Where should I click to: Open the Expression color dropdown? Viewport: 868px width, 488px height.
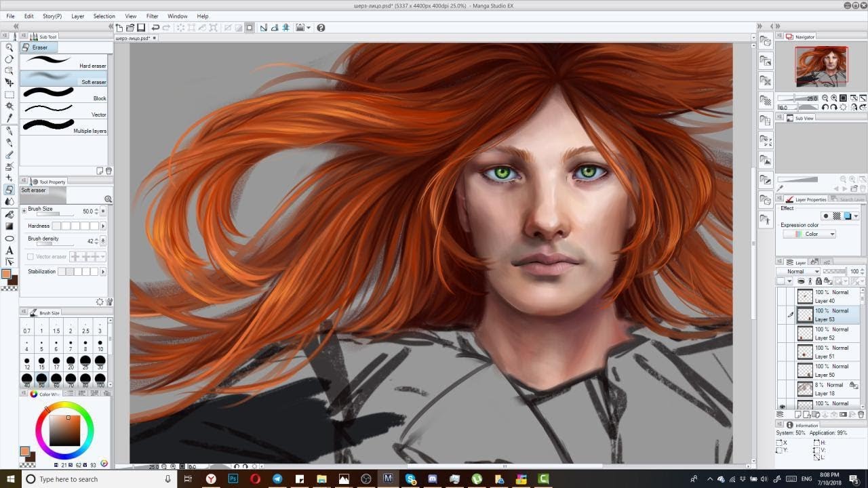(809, 234)
